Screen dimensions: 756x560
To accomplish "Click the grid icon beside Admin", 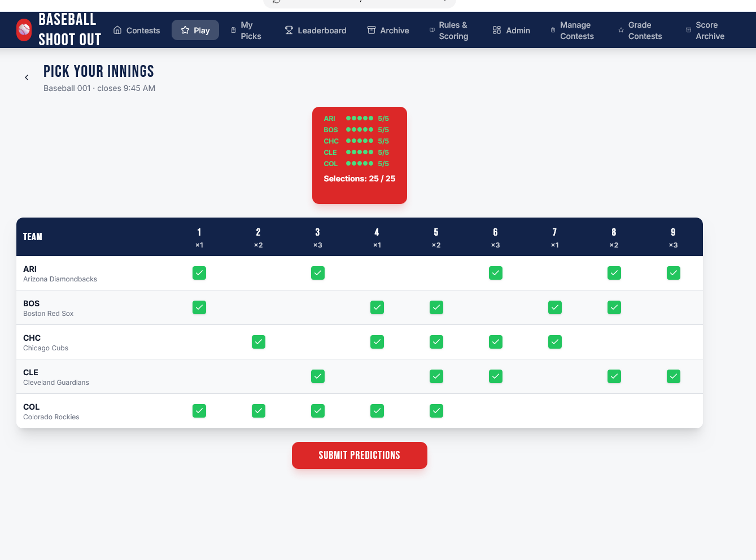I will click(497, 30).
